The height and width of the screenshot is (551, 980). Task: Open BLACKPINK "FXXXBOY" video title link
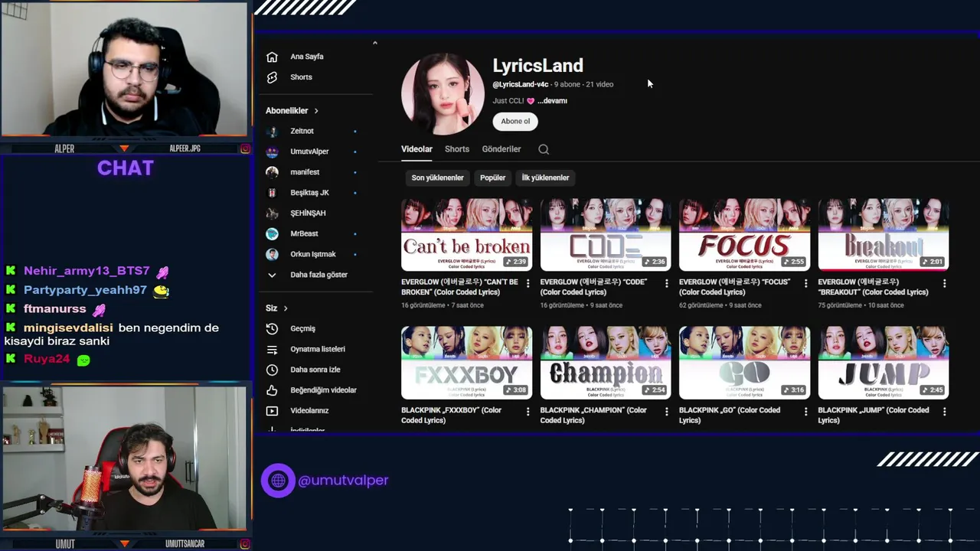click(451, 415)
